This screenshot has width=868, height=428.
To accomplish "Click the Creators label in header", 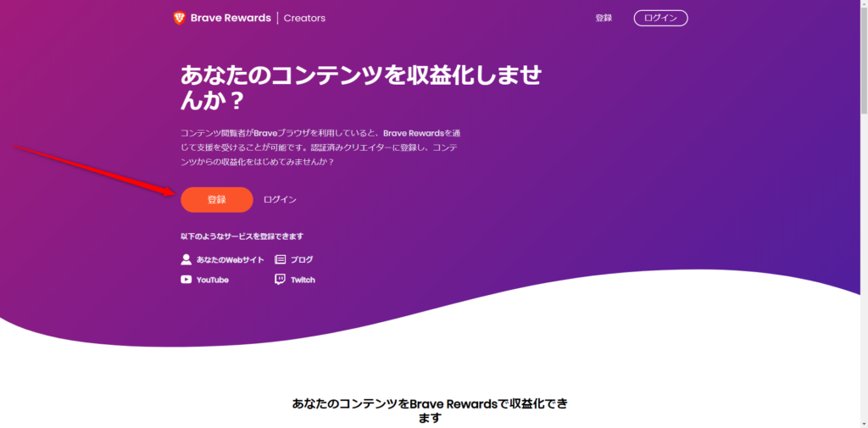I will pos(304,18).
